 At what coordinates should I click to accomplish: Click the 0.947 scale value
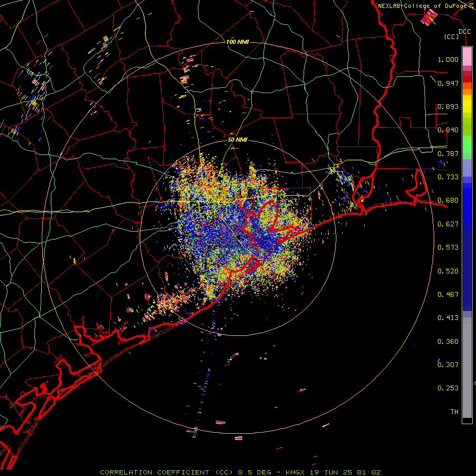tap(448, 83)
